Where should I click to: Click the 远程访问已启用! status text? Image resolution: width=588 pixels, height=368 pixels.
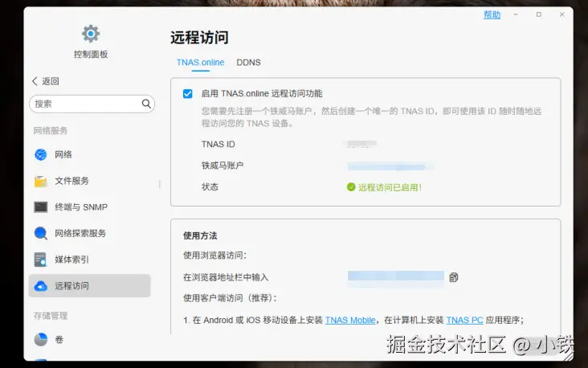390,187
